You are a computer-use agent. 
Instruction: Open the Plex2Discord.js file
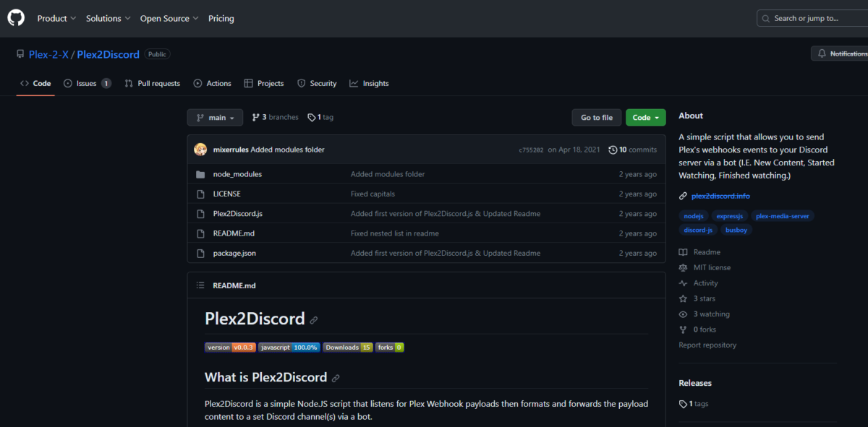click(x=237, y=213)
